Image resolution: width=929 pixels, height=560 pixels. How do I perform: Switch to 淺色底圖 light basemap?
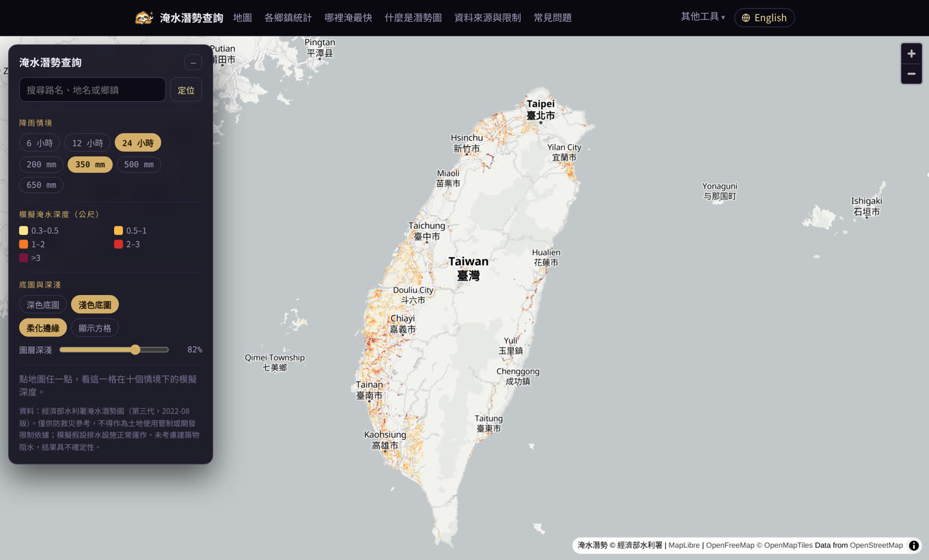pyautogui.click(x=95, y=305)
